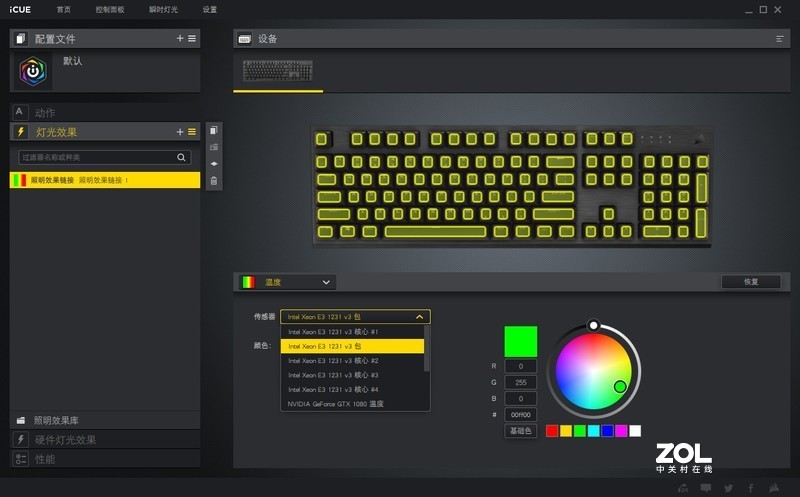Add a new profile with plus icon

180,38
